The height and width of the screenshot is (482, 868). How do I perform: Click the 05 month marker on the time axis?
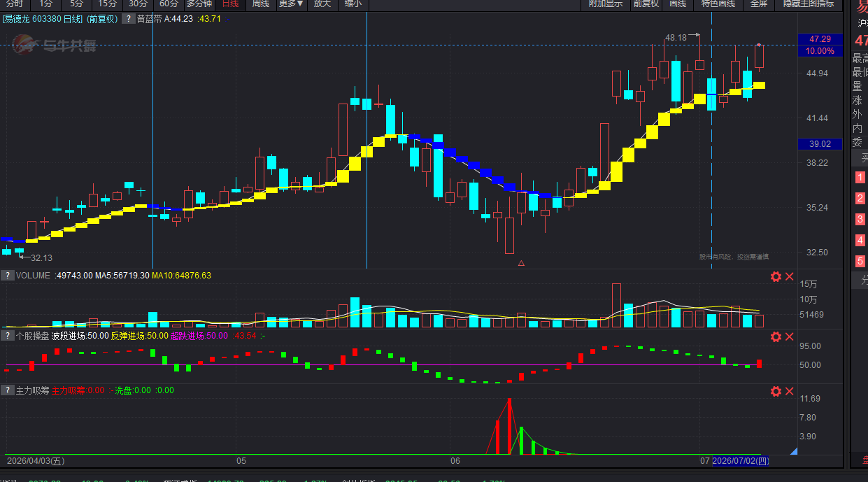(x=241, y=461)
